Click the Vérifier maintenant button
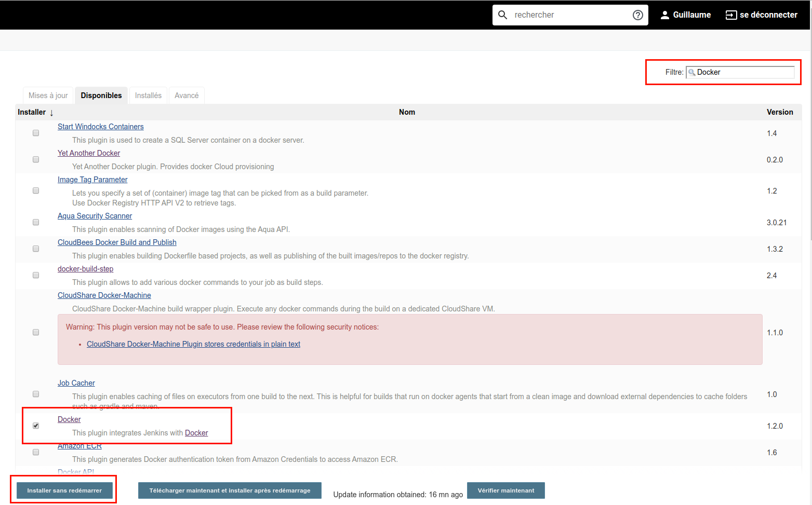This screenshot has height=505, width=812. [x=505, y=490]
